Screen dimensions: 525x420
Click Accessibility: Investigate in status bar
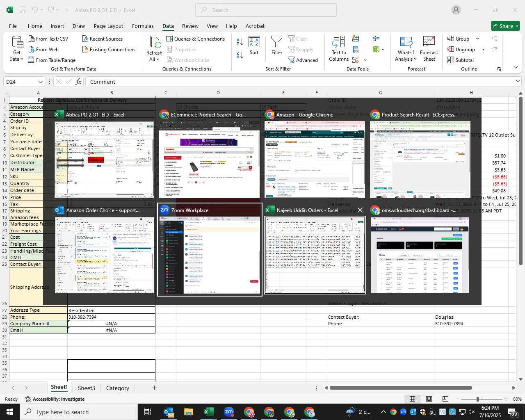pos(55,399)
